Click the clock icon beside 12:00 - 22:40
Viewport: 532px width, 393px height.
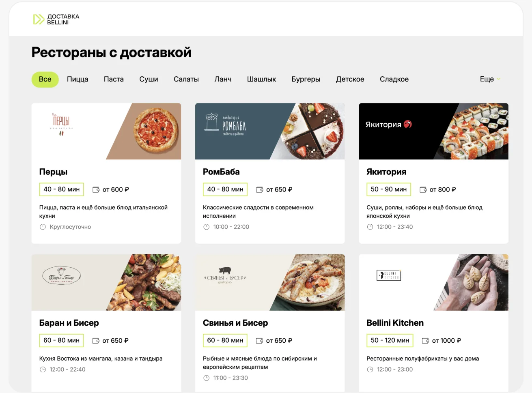coord(43,369)
